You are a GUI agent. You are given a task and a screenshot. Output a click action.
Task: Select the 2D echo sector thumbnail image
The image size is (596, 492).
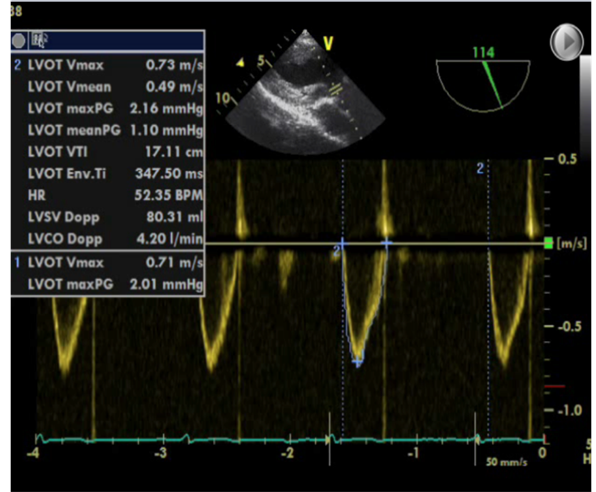(305, 93)
